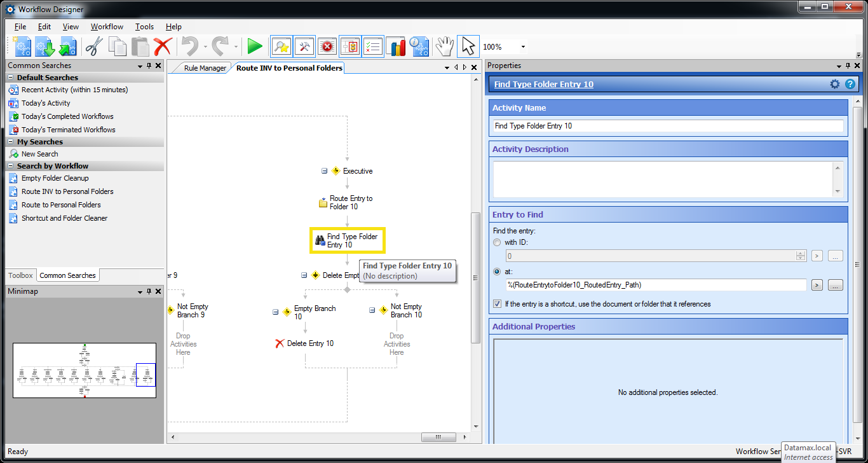
Task: Select the Pan hand tool
Action: click(444, 46)
